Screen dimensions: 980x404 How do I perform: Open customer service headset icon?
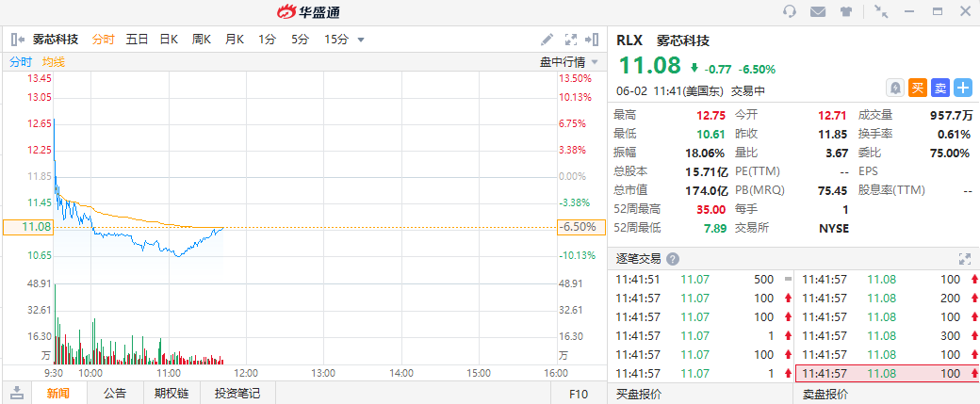point(790,12)
